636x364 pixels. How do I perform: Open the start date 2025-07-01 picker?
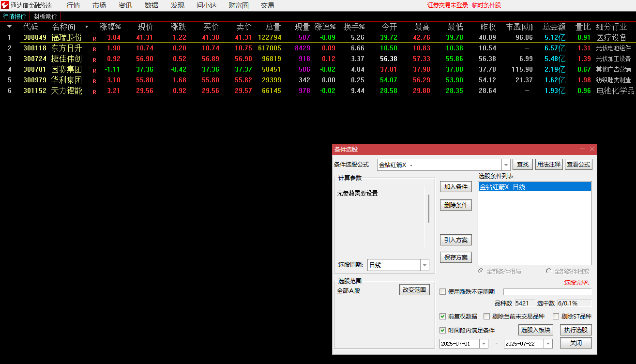pyautogui.click(x=484, y=344)
